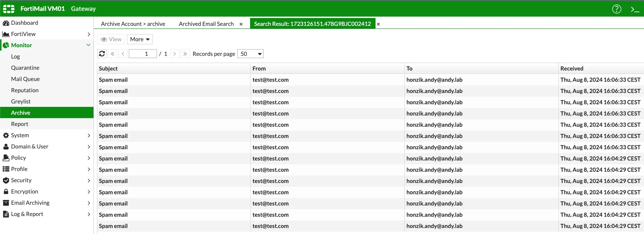Screen dimensions: 644x234
Task: Open Reputation under Monitor
Action: point(25,90)
